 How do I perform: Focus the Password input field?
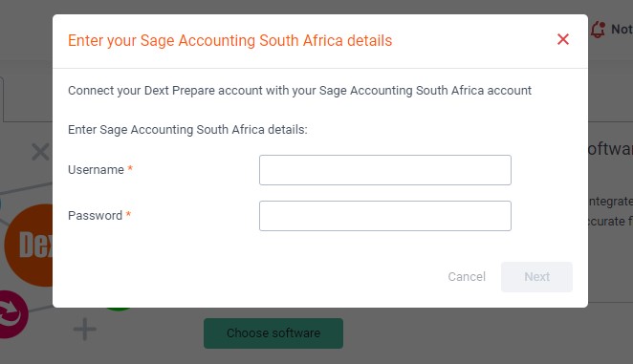pyautogui.click(x=385, y=216)
